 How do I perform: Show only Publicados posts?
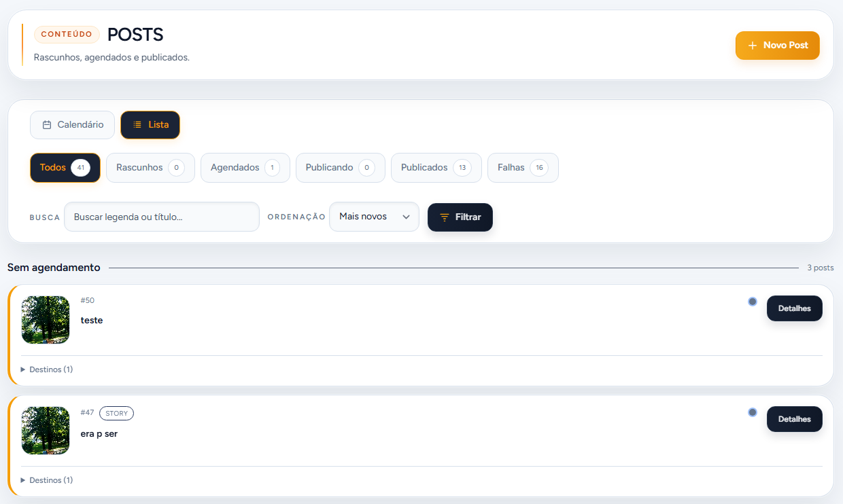pyautogui.click(x=436, y=168)
